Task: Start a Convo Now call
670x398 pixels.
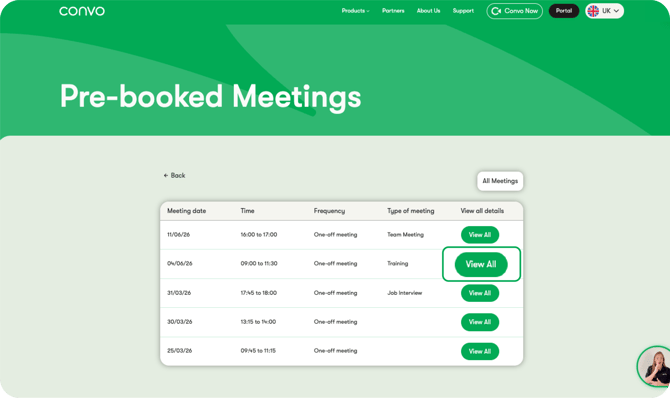Action: click(514, 11)
